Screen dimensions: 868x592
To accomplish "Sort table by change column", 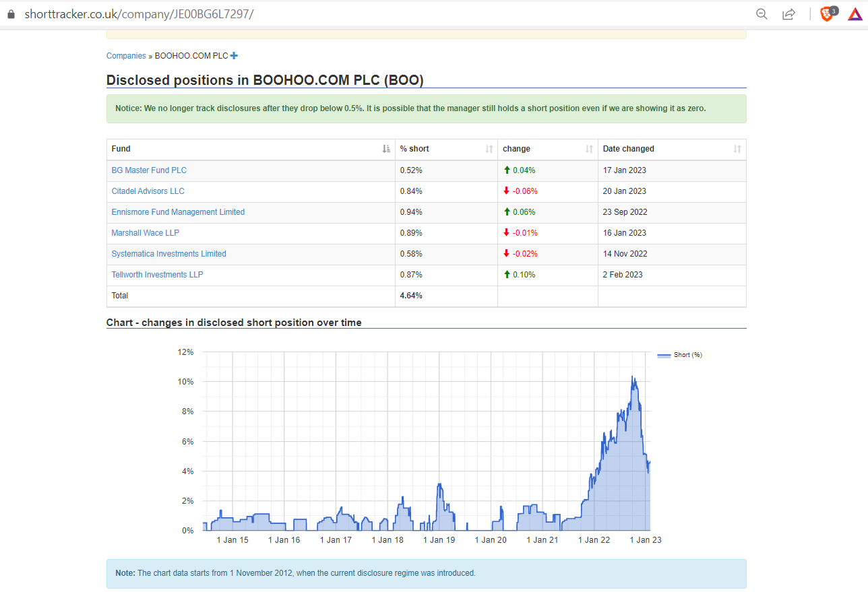I will [590, 149].
